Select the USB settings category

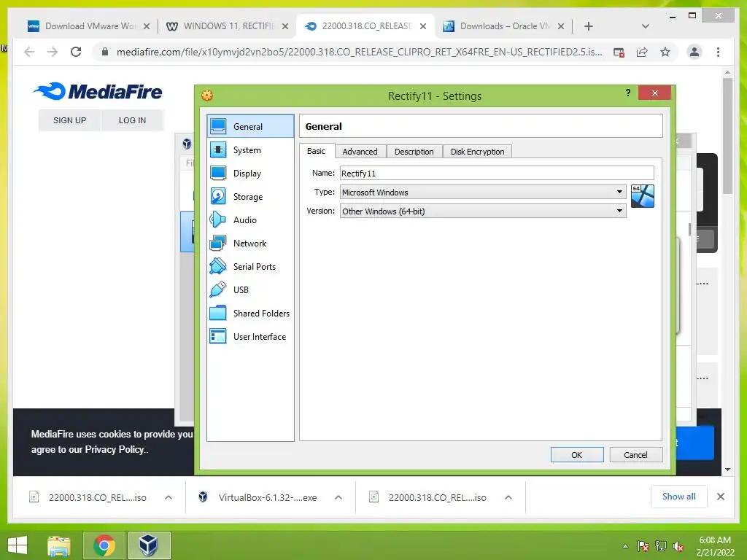click(x=250, y=290)
